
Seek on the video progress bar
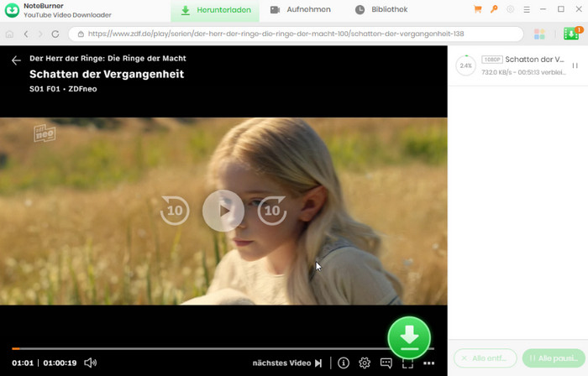[x=223, y=348]
